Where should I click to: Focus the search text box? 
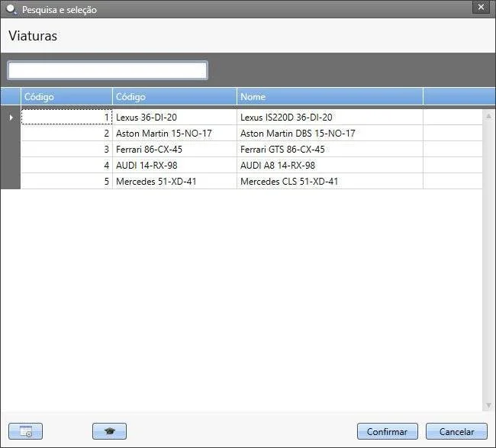pos(108,70)
